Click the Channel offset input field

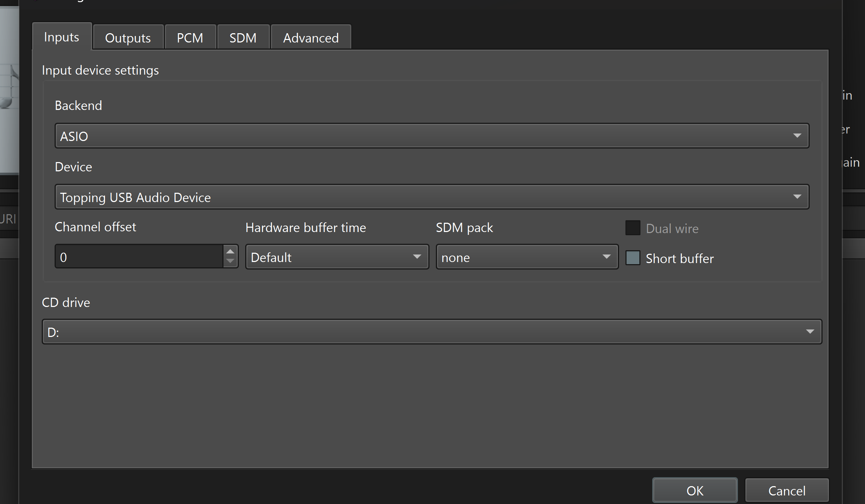pos(139,257)
